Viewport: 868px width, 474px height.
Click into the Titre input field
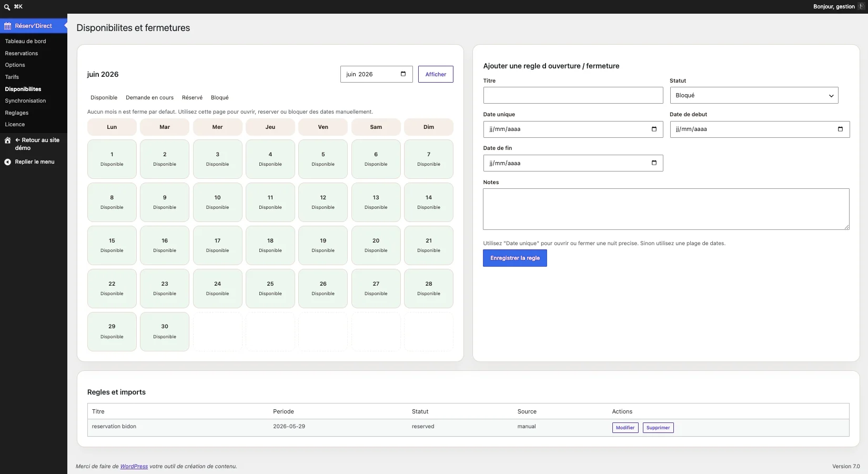(573, 95)
